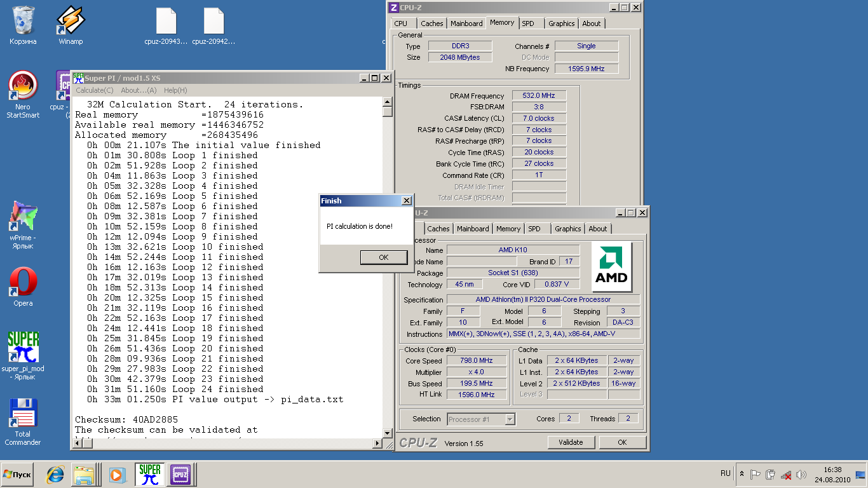Select About tab in upper CPU-Z window
This screenshot has height=488, width=868.
tap(592, 24)
